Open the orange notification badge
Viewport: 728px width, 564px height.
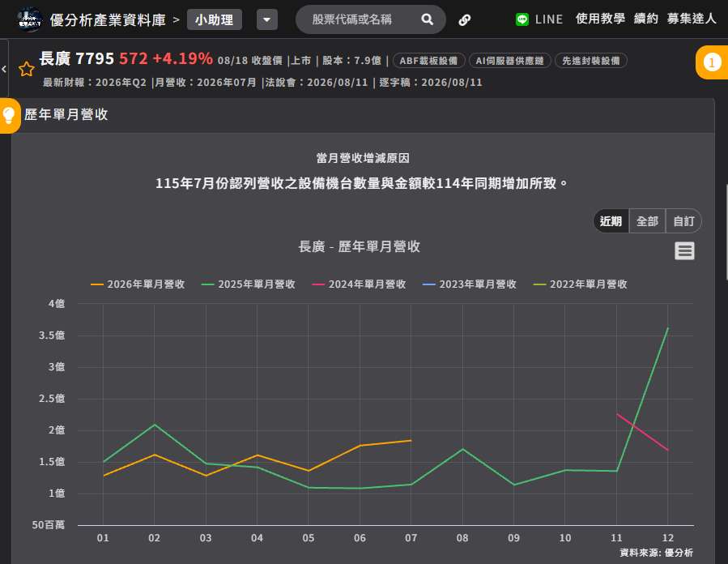(712, 62)
